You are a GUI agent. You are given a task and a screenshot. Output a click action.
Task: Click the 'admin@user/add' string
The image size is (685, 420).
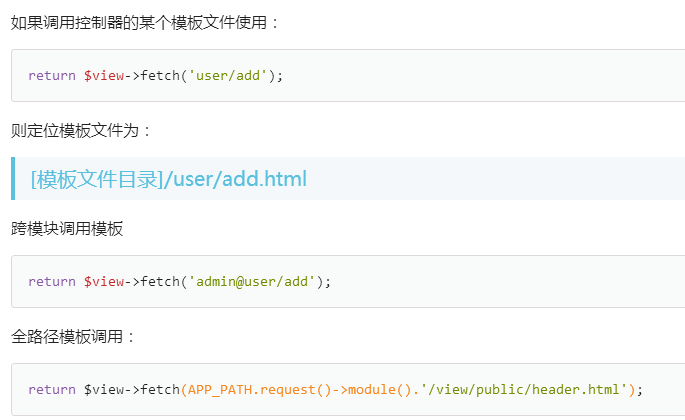[252, 281]
